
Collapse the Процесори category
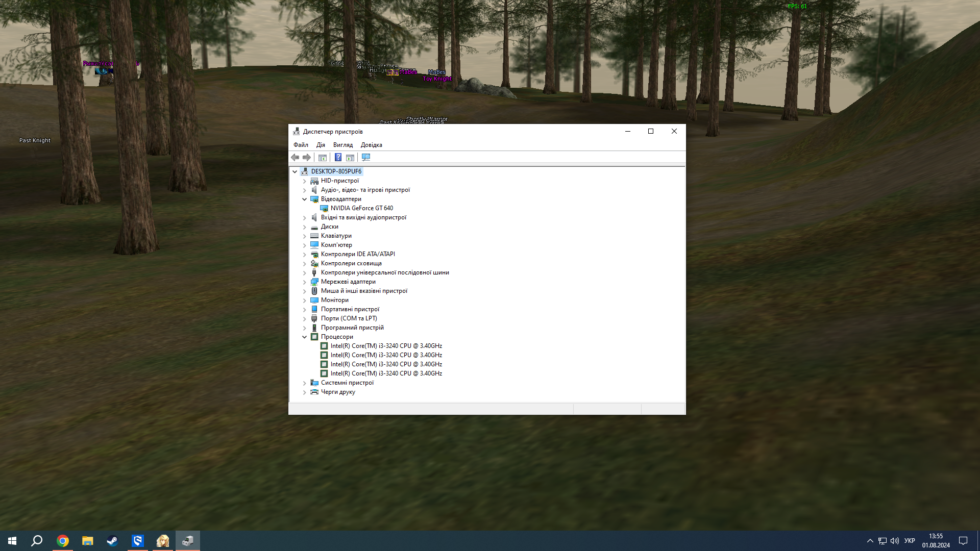tap(305, 337)
